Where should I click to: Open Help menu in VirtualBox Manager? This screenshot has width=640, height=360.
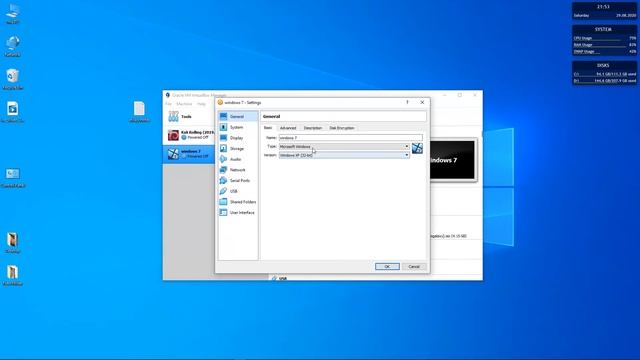pyautogui.click(x=201, y=104)
